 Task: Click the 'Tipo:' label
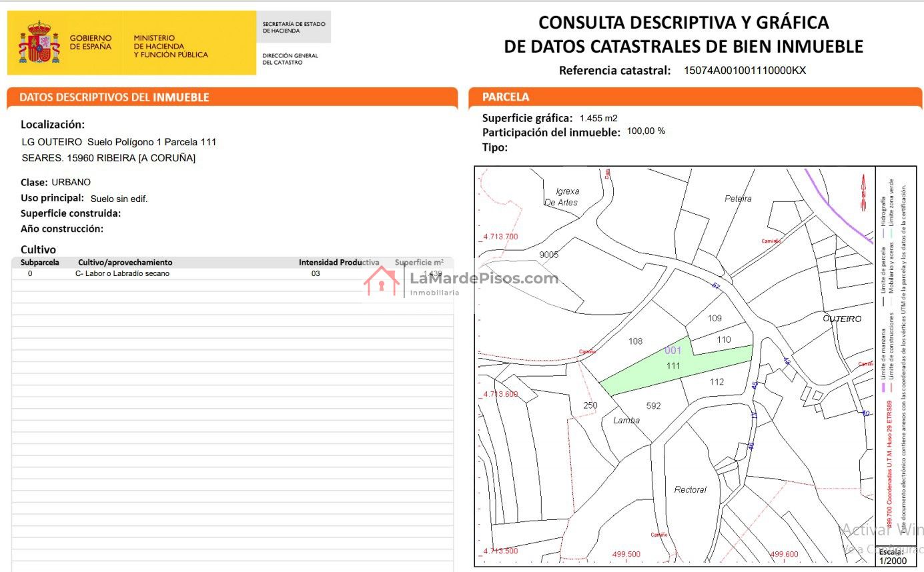[495, 147]
